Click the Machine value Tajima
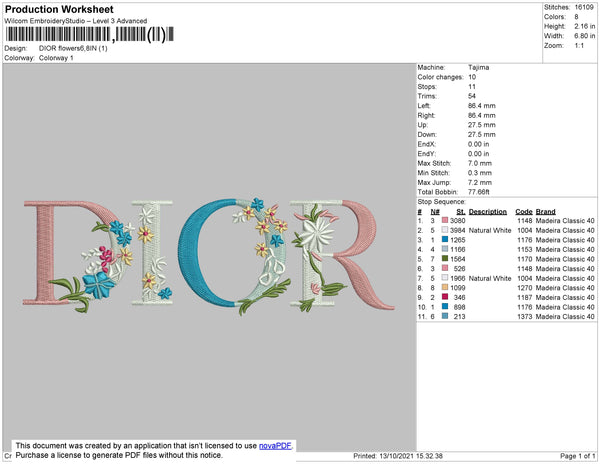Screen dimensions: 600x464 [x=478, y=67]
